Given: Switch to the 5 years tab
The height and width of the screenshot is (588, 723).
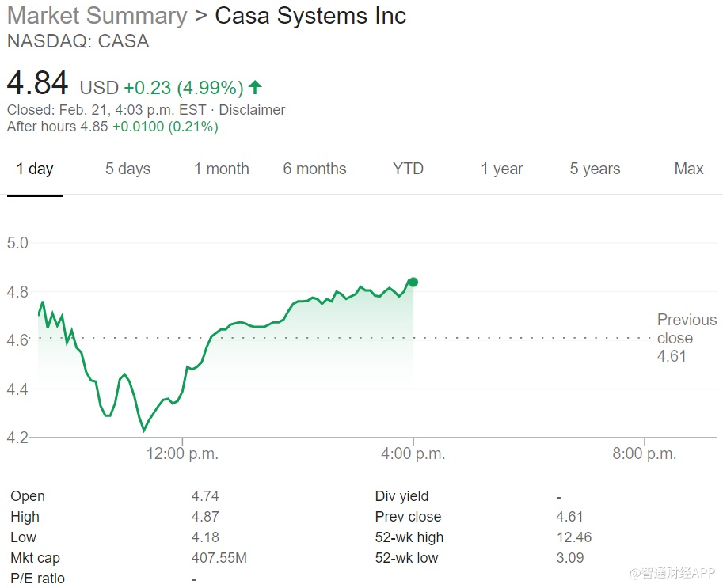Looking at the screenshot, I should (x=595, y=169).
